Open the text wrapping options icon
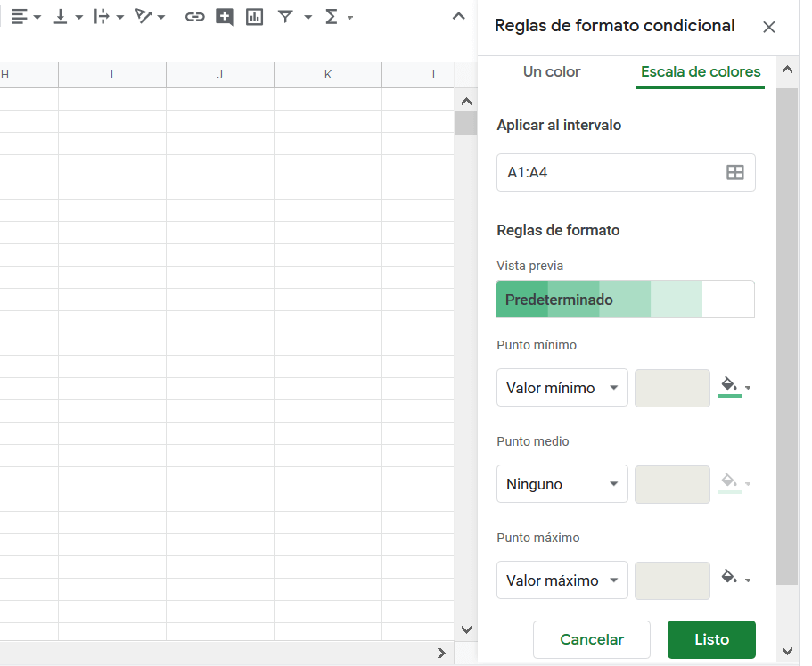Screen dimensions: 812x666 (x=109, y=17)
